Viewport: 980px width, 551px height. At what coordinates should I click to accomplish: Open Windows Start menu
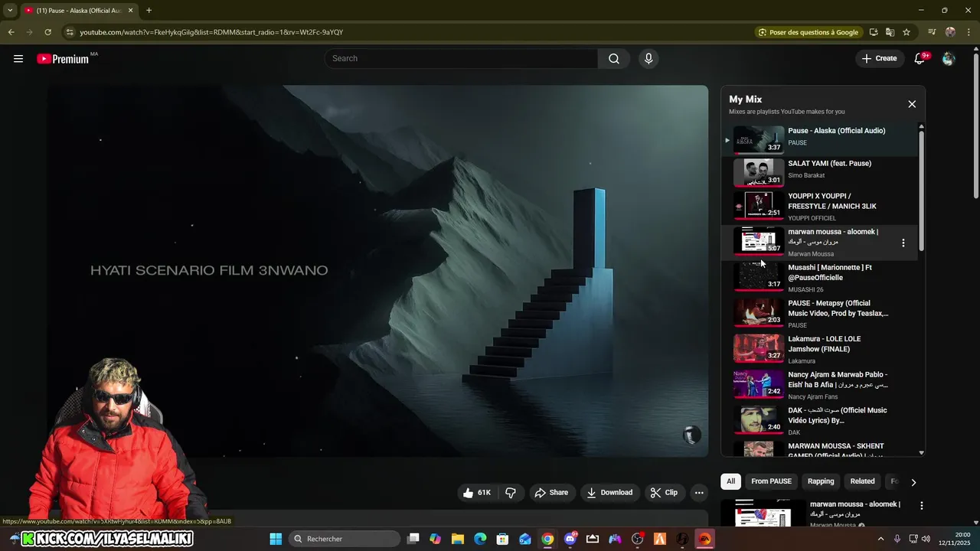(276, 539)
